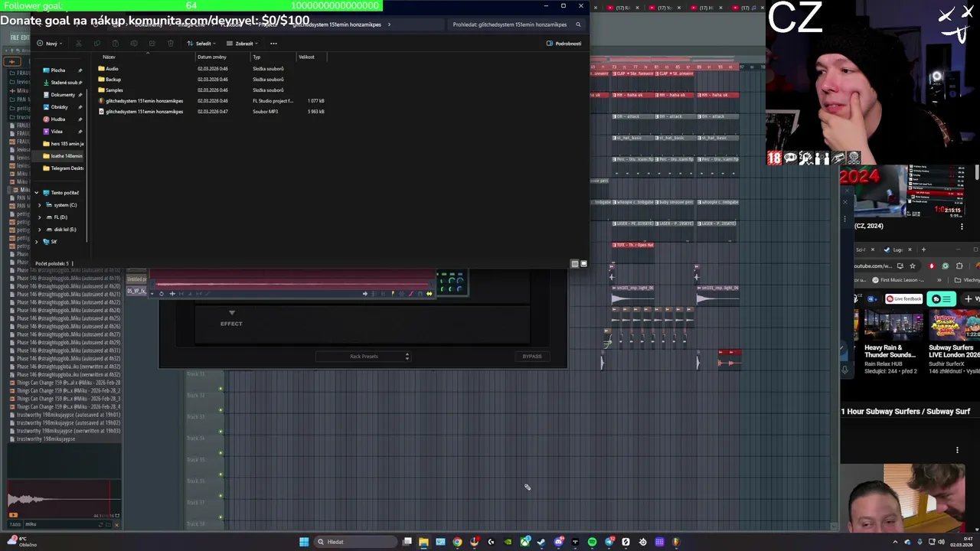Go to Hudba in Explorer sidebar
This screenshot has width=980, height=551.
tap(58, 119)
